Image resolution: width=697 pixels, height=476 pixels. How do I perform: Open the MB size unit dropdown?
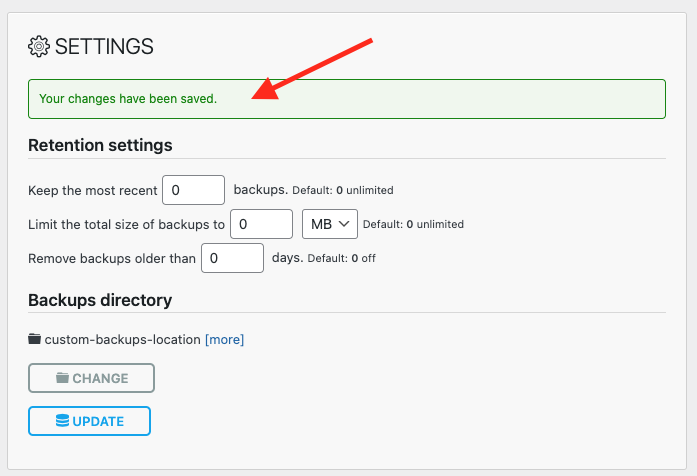(x=329, y=224)
